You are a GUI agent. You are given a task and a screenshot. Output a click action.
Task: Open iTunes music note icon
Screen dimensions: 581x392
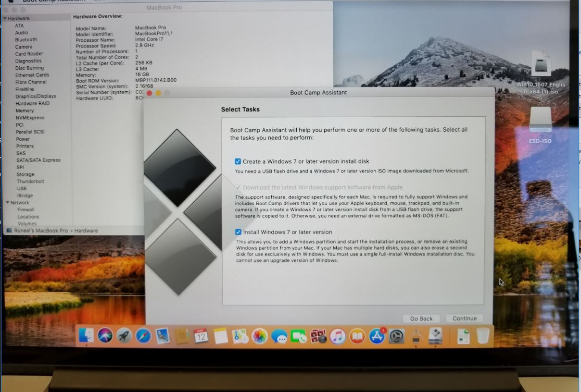[x=338, y=336]
